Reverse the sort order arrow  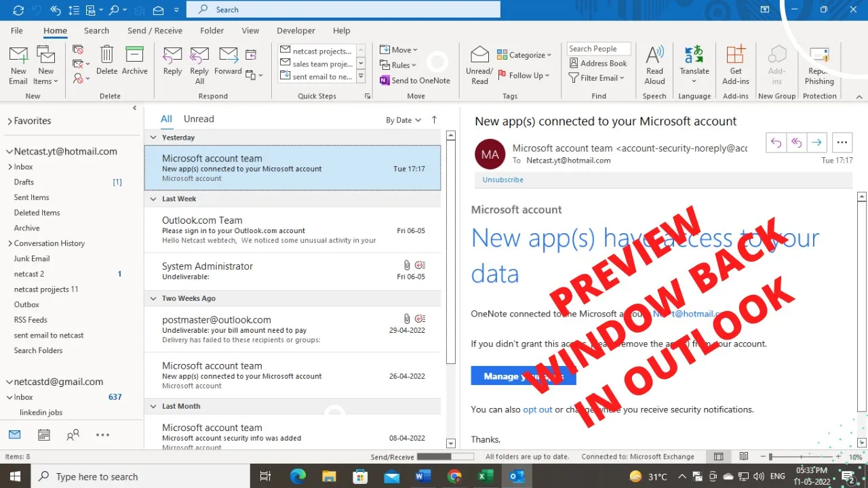coord(434,120)
